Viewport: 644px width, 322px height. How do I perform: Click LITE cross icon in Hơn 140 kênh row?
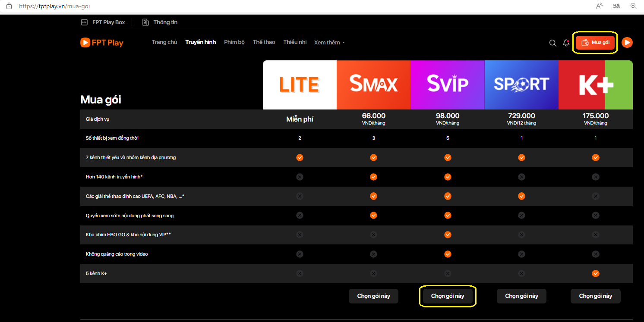coord(300,177)
